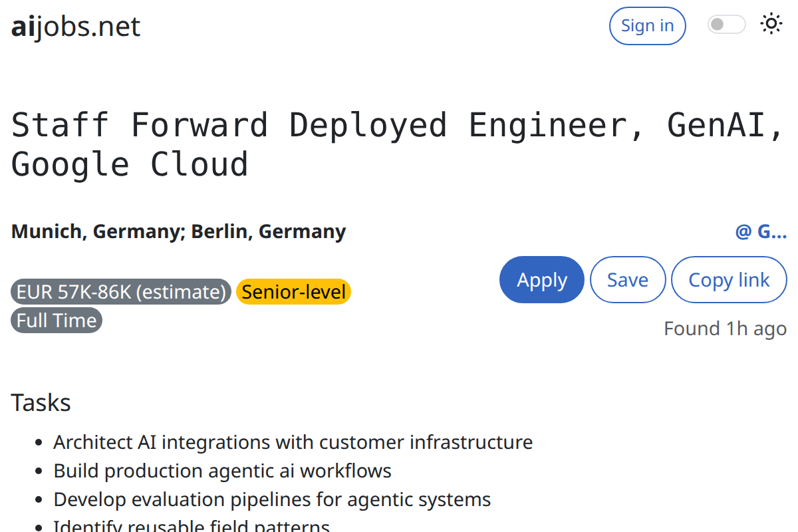Click the sun theme icon

coord(771,25)
